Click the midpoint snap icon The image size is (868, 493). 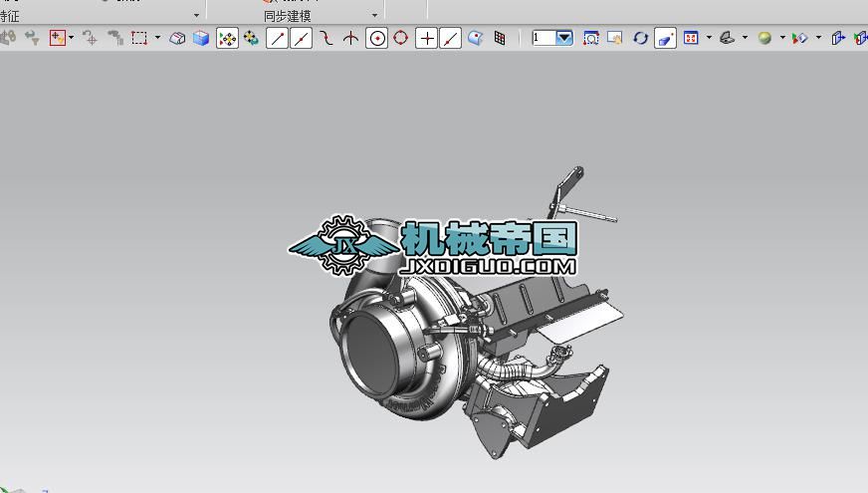coord(302,38)
